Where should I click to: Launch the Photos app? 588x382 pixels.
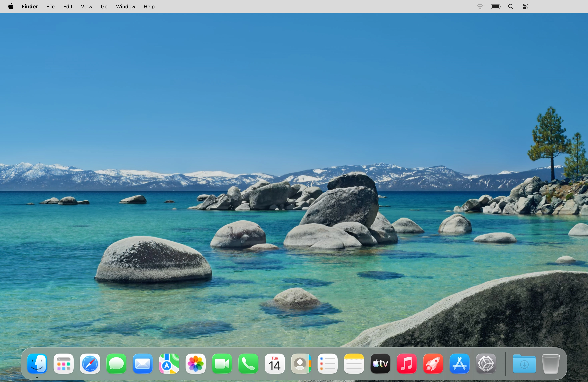click(195, 364)
